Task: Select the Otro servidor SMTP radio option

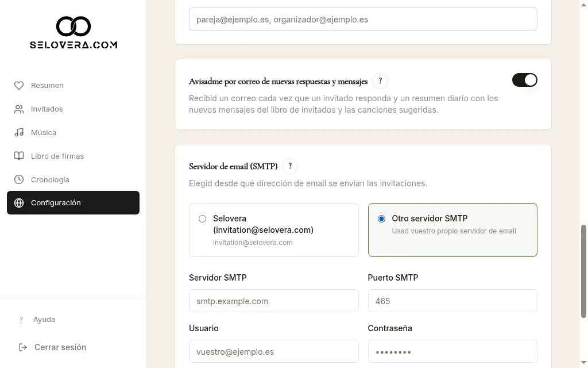Action: (381, 219)
